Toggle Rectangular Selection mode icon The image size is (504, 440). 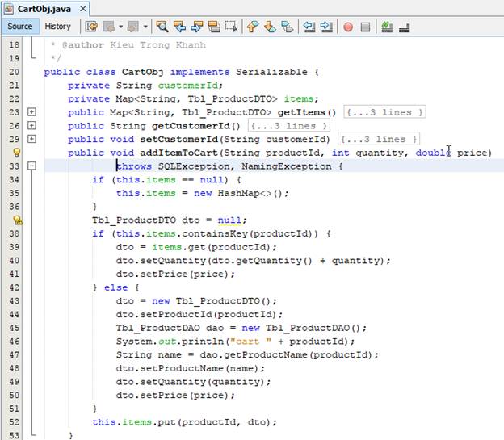pyautogui.click(x=231, y=27)
